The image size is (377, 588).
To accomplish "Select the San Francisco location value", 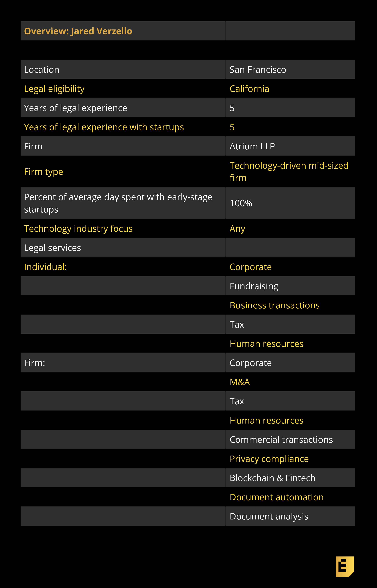I will tap(258, 70).
